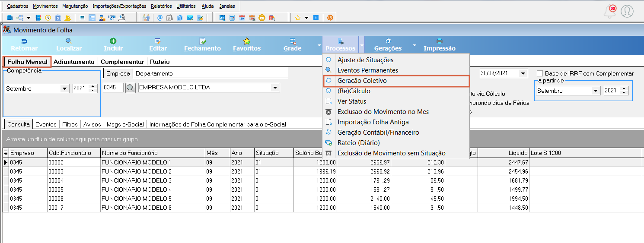Screen dimensions: 644x243
Task: Click the Fechamento toolbar button
Action: 202,44
